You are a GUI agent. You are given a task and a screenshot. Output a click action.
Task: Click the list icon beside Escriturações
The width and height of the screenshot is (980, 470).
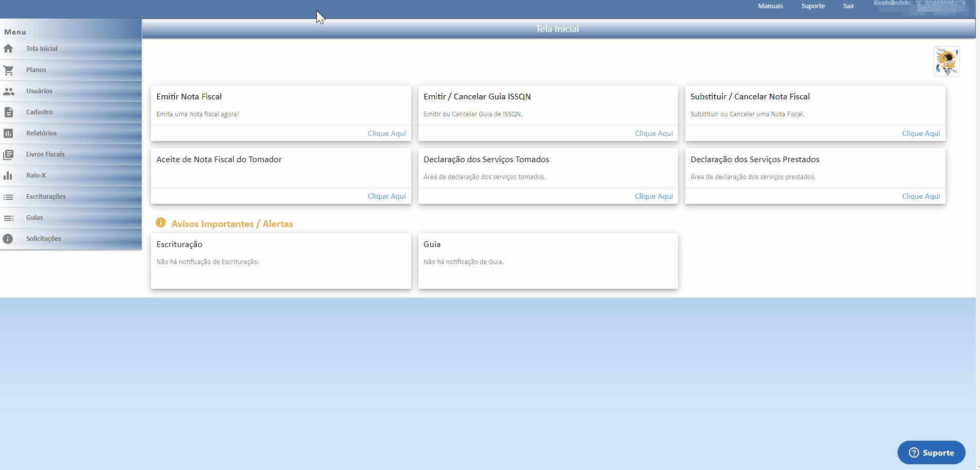coord(8,197)
